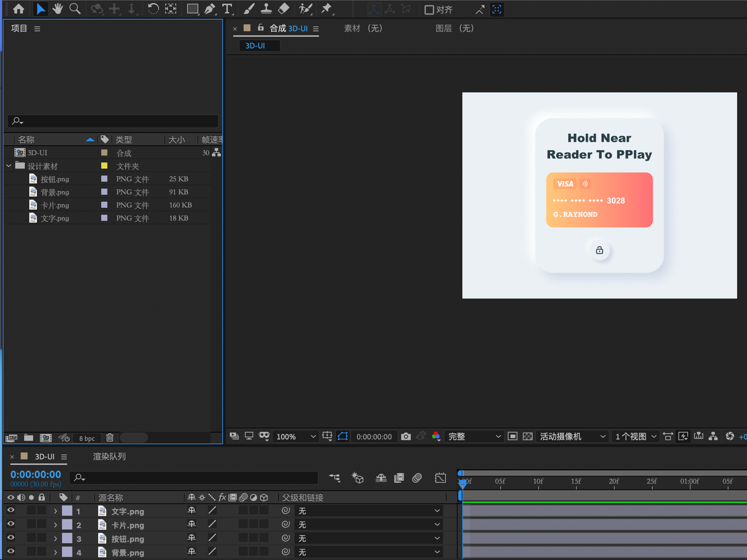This screenshot has width=747, height=560.
Task: Hide the 文字.png layer with eye icon
Action: pos(10,511)
